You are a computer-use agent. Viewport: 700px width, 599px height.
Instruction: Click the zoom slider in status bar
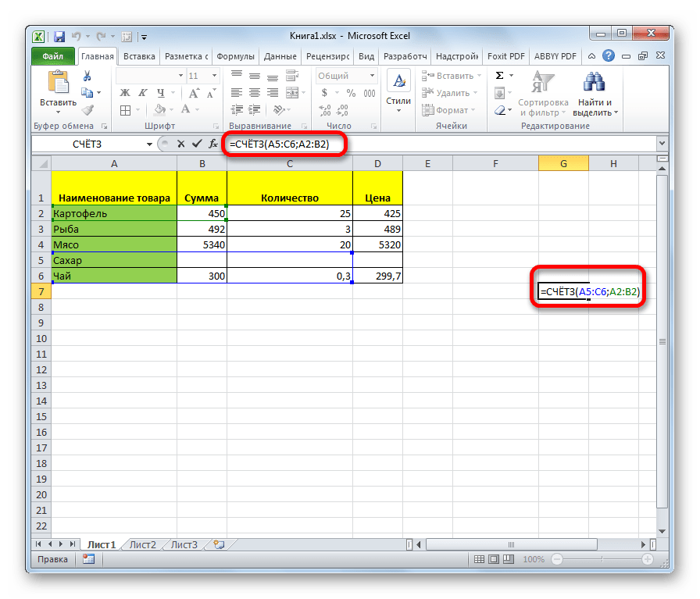(x=601, y=559)
